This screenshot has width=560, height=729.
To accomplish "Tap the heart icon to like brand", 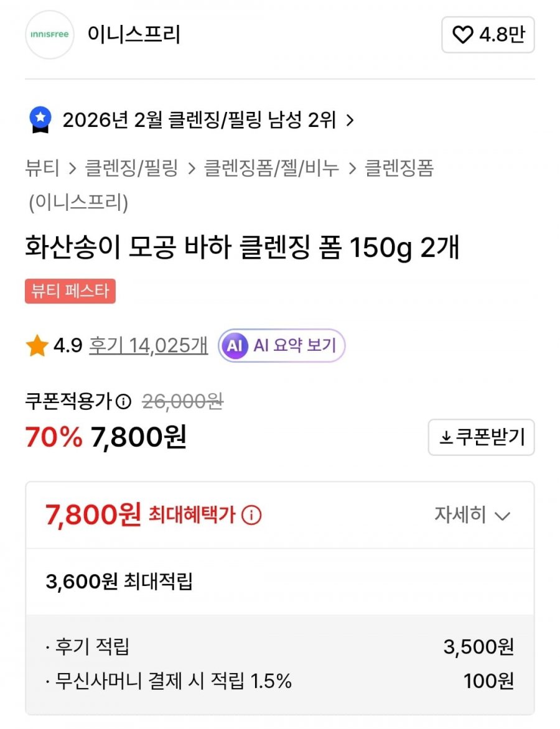I will [x=462, y=35].
